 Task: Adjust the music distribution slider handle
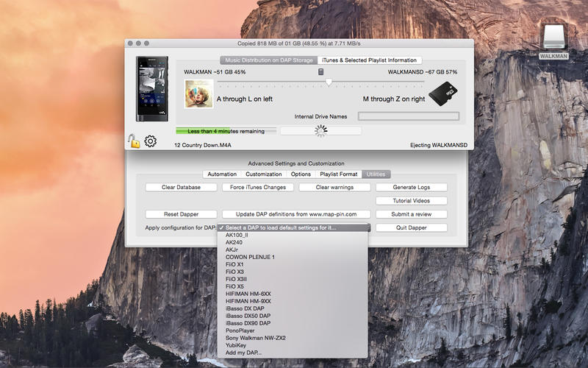(329, 82)
